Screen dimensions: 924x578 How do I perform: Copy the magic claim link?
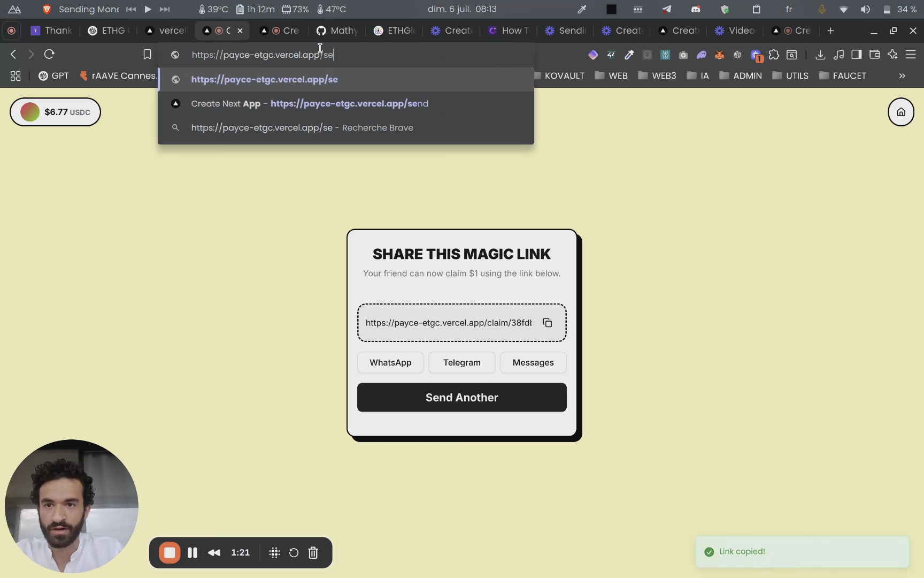pyautogui.click(x=547, y=323)
